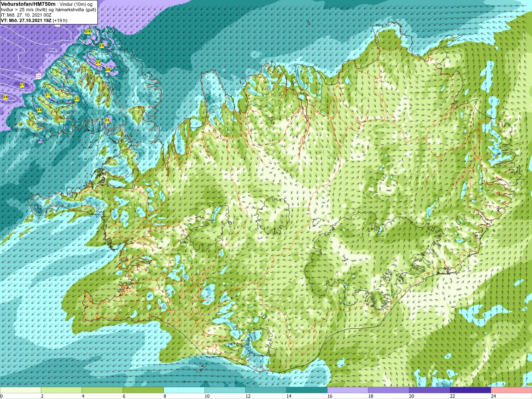Click the legend scale number "8"
This screenshot has width=532, height=399.
point(165,396)
